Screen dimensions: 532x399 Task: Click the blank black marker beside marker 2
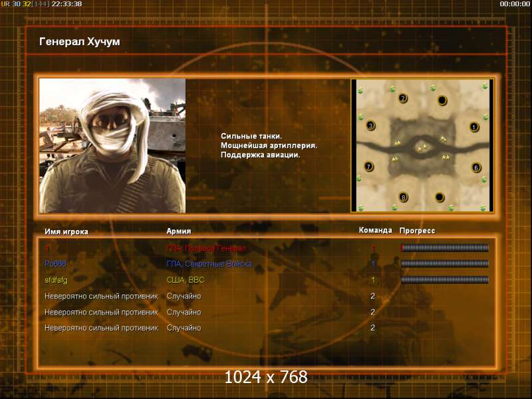click(442, 100)
